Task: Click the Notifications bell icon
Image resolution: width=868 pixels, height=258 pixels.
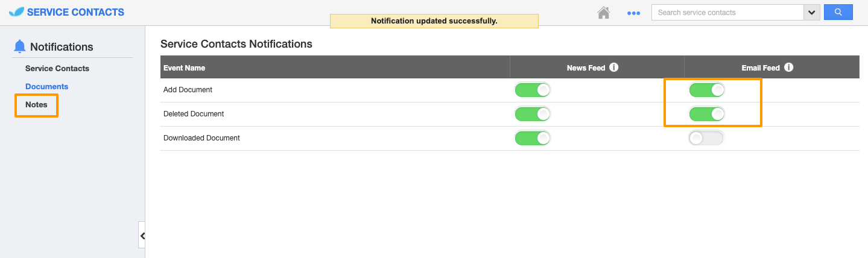Action: pyautogui.click(x=20, y=46)
